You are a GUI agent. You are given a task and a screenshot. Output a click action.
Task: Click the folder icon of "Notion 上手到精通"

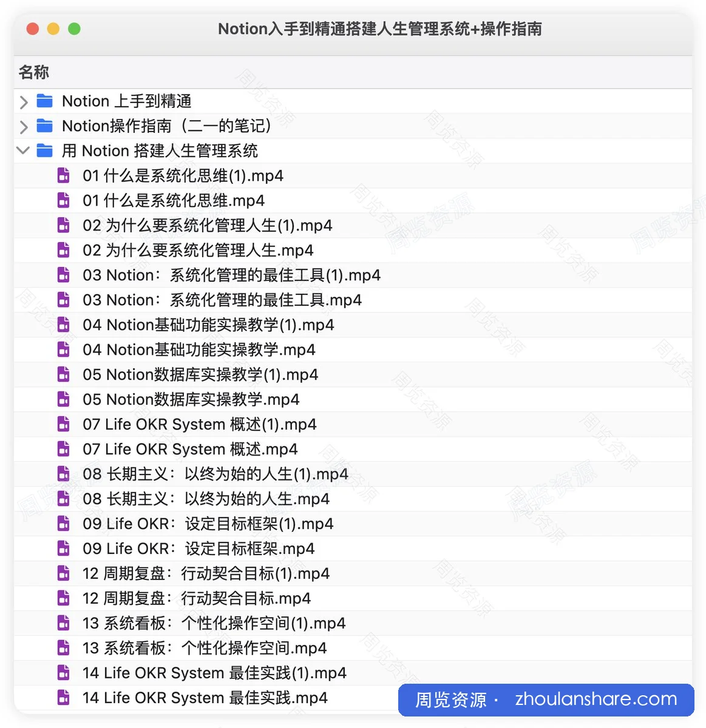(45, 101)
